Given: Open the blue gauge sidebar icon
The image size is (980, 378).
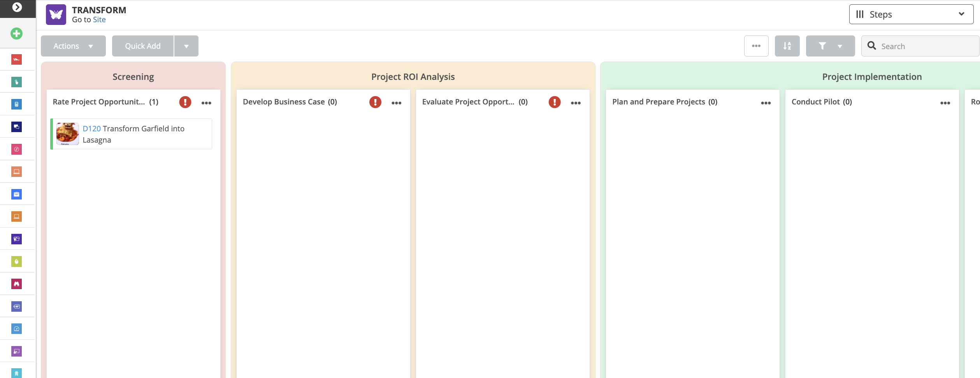Looking at the screenshot, I should [x=16, y=329].
